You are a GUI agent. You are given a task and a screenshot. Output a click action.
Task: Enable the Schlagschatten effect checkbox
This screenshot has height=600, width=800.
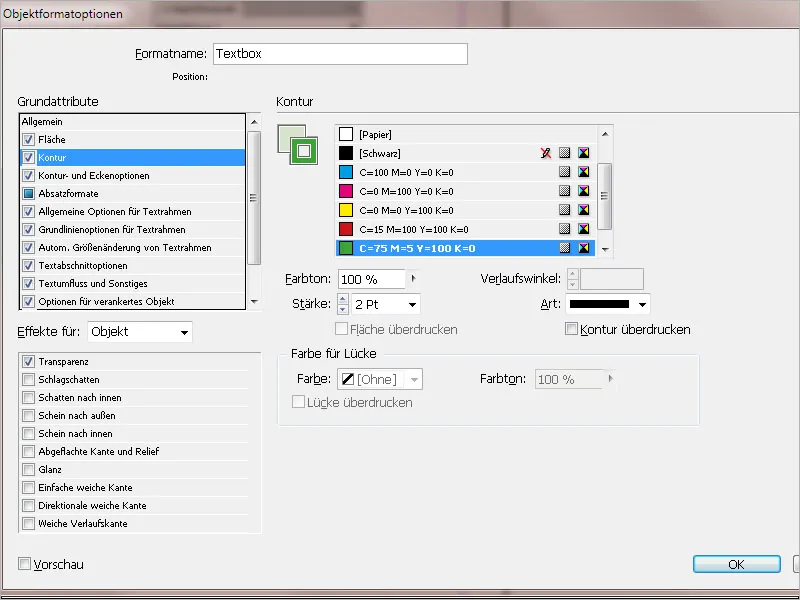click(x=29, y=380)
